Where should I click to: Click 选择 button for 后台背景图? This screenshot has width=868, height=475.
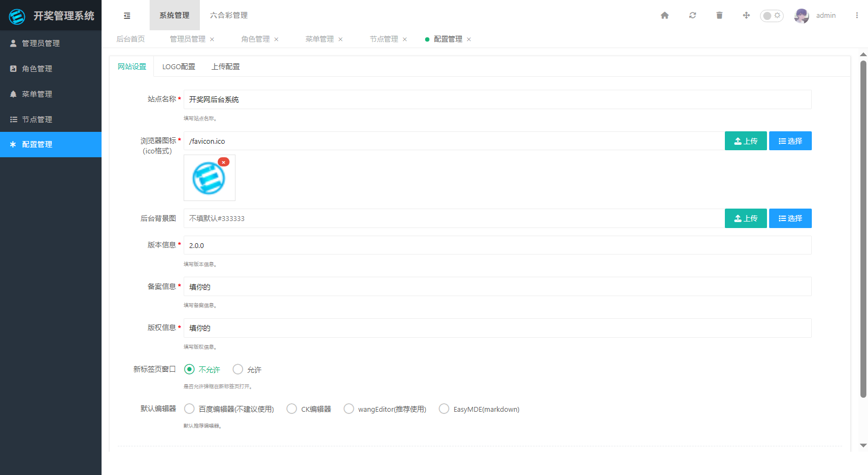point(790,218)
